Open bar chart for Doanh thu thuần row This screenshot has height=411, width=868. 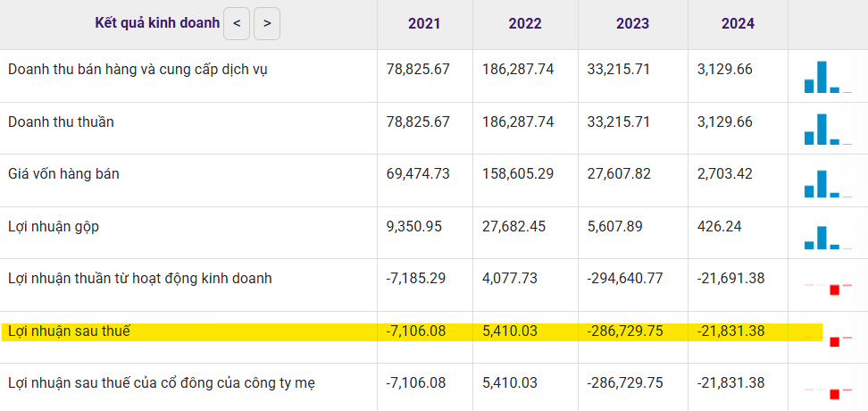(828, 129)
